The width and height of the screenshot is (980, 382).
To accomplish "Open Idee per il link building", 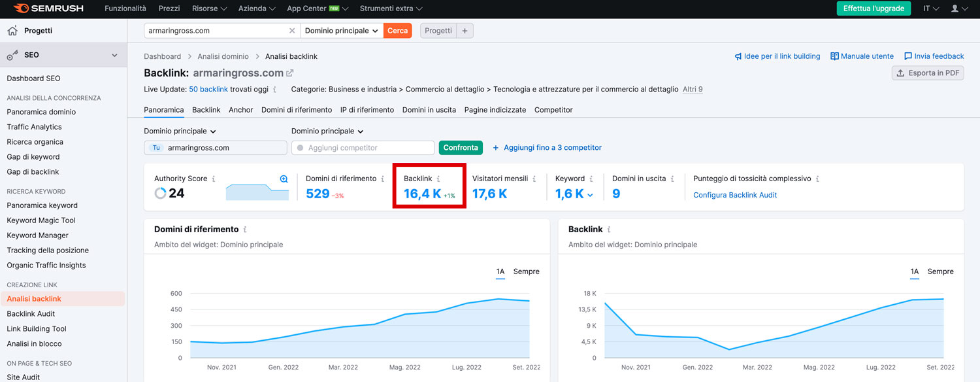I will click(x=777, y=56).
